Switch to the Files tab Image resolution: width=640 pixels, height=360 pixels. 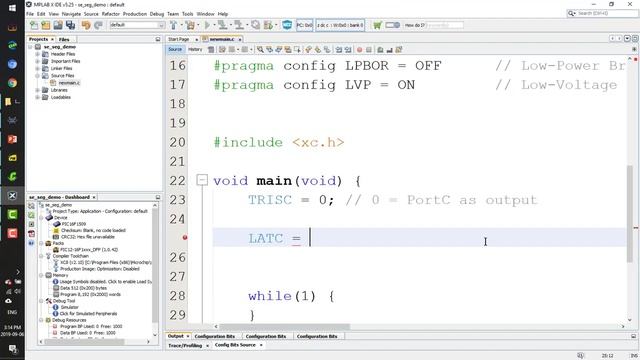pyautogui.click(x=64, y=39)
